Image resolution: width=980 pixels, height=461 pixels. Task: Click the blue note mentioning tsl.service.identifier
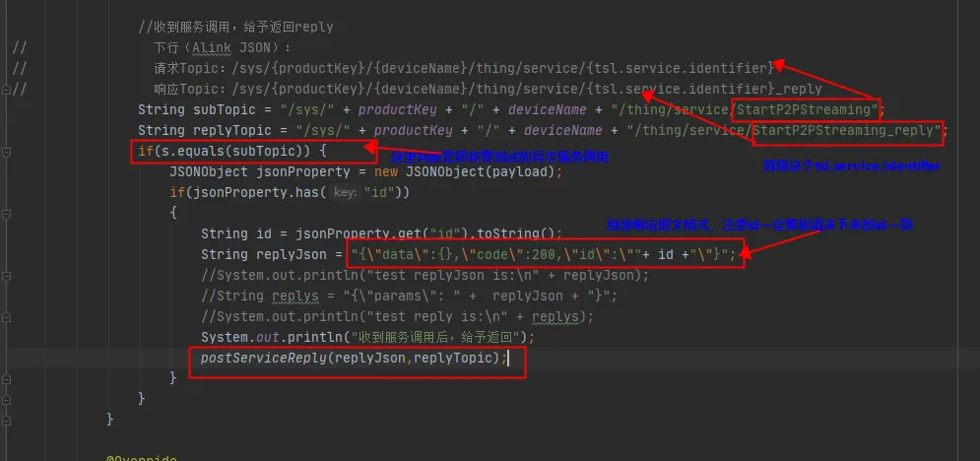coord(852,166)
